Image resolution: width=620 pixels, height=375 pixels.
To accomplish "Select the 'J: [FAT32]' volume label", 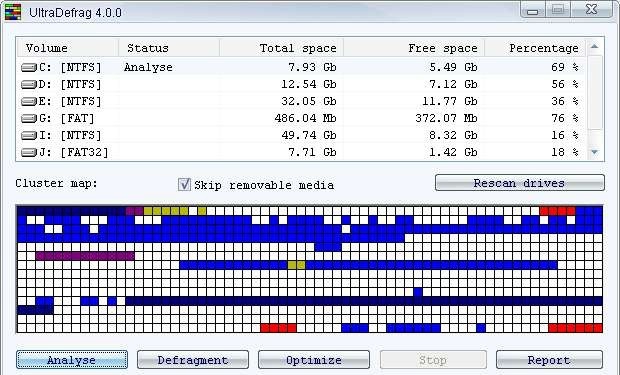I will click(74, 153).
